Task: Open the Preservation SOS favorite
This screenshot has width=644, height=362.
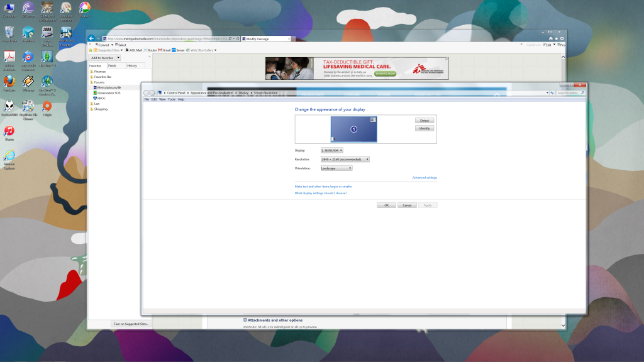Action: point(108,93)
